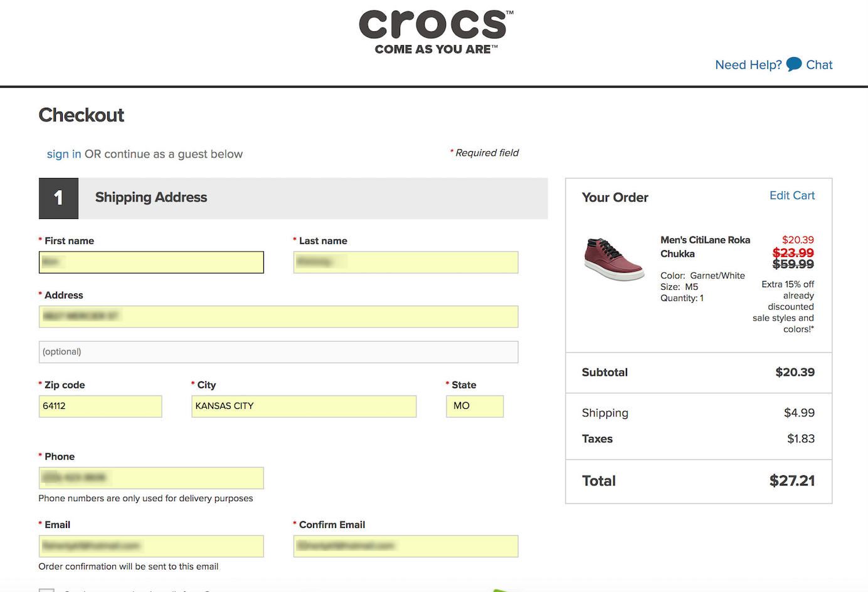Click the Zip code field showing 64112
The image size is (868, 592).
(x=100, y=406)
